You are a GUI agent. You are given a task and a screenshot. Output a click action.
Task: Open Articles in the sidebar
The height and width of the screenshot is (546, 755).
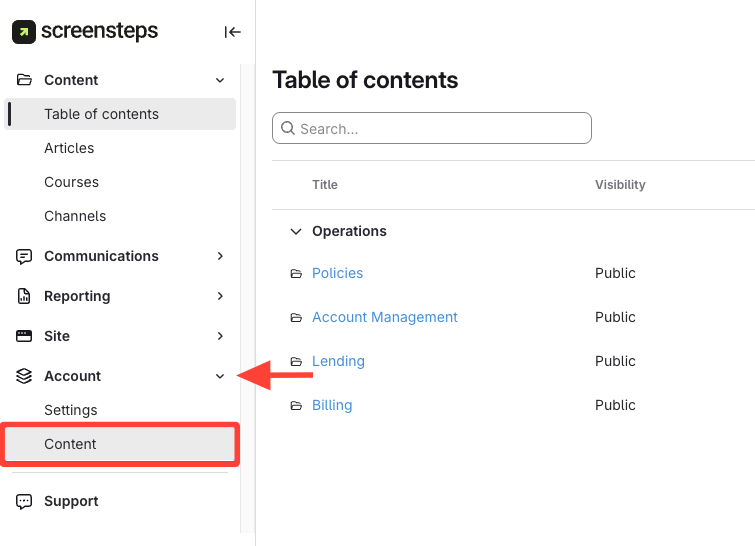69,148
